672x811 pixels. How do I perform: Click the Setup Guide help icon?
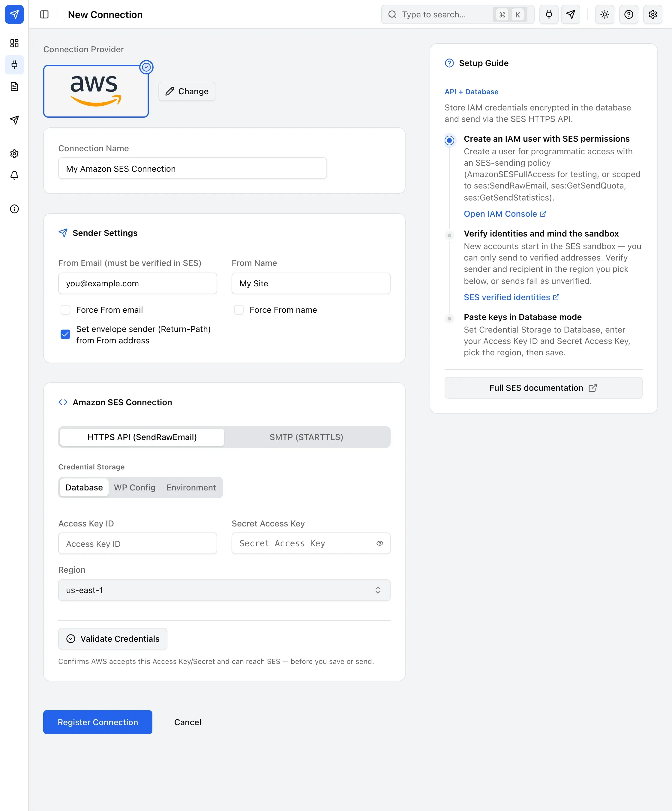pos(449,63)
